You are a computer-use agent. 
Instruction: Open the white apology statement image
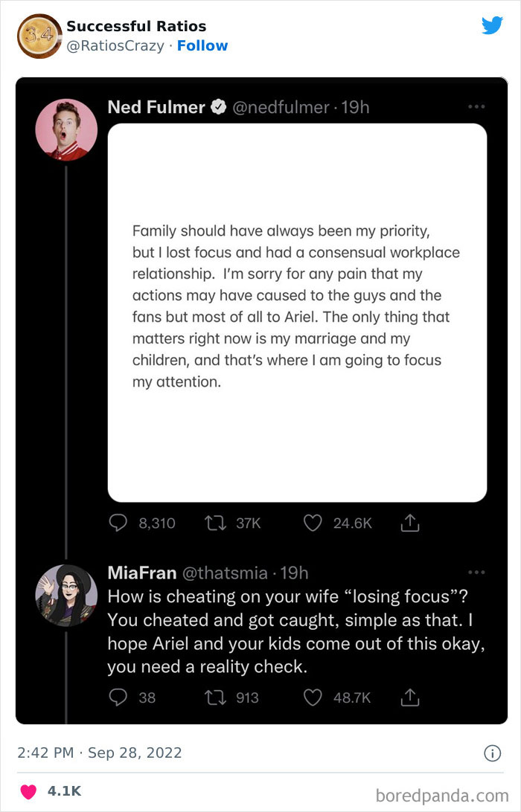(x=297, y=312)
